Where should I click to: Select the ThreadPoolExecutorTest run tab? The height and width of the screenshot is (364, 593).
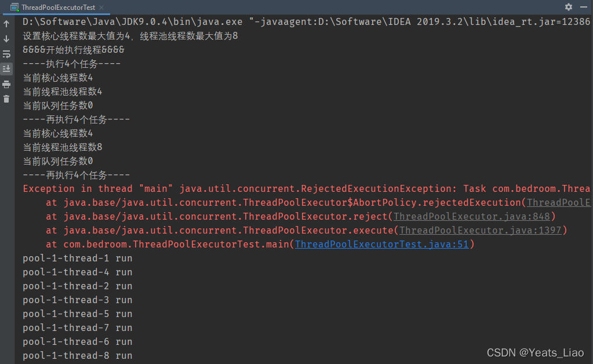coord(58,8)
